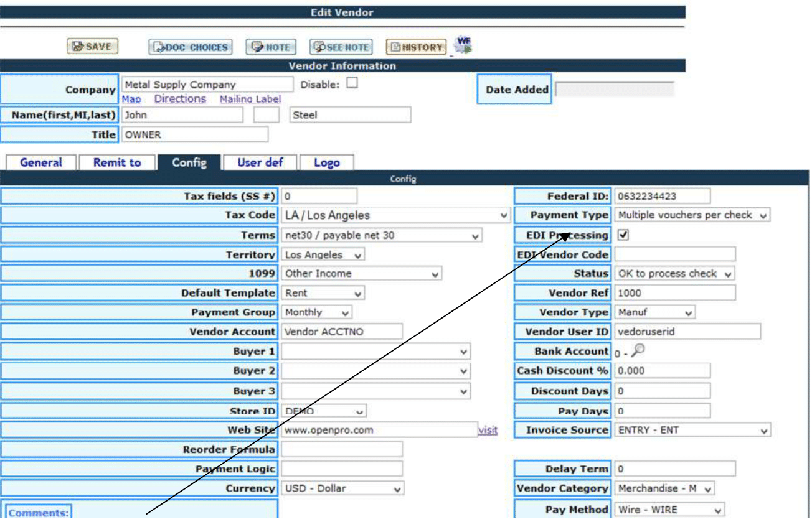View vendor History
Image resolution: width=812 pixels, height=532 pixels.
pos(416,47)
